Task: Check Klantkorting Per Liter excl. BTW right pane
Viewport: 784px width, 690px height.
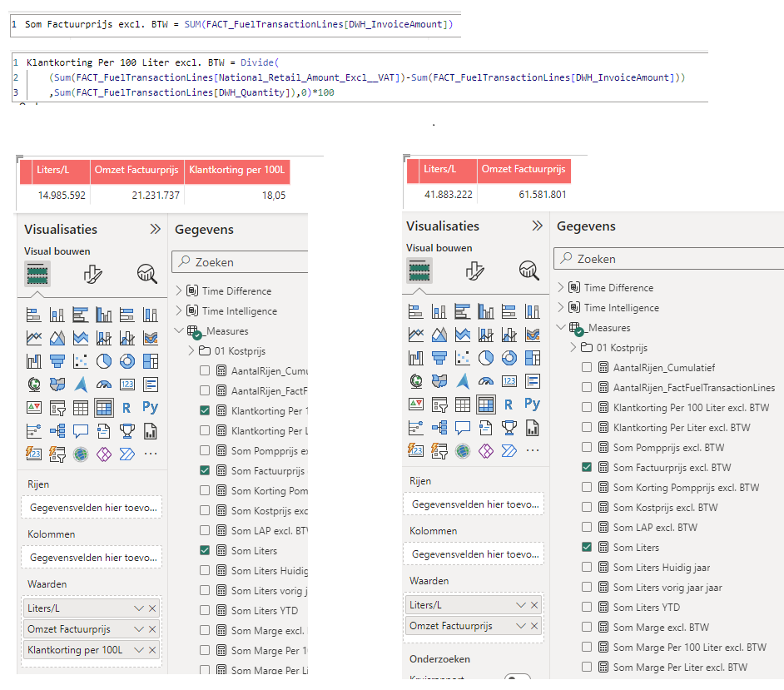Action: (587, 427)
